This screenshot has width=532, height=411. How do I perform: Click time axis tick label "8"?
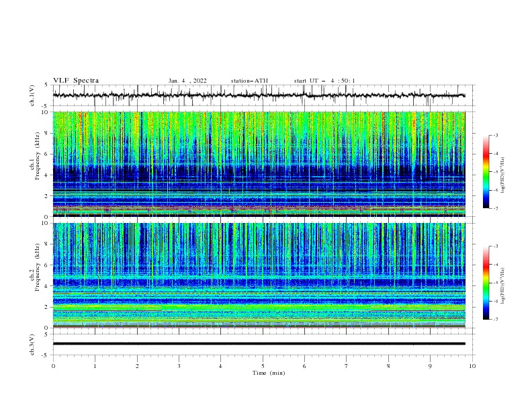388,366
